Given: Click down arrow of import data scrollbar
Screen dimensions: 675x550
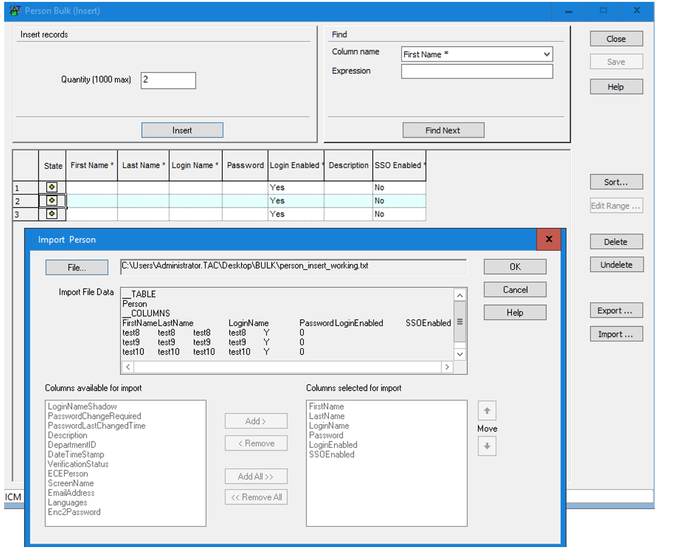Looking at the screenshot, I should [460, 354].
